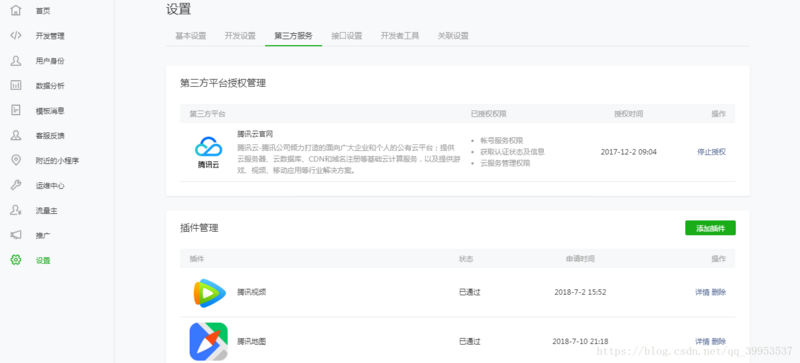
Task: Click the megaphone icon for 推广
Action: pos(16,235)
